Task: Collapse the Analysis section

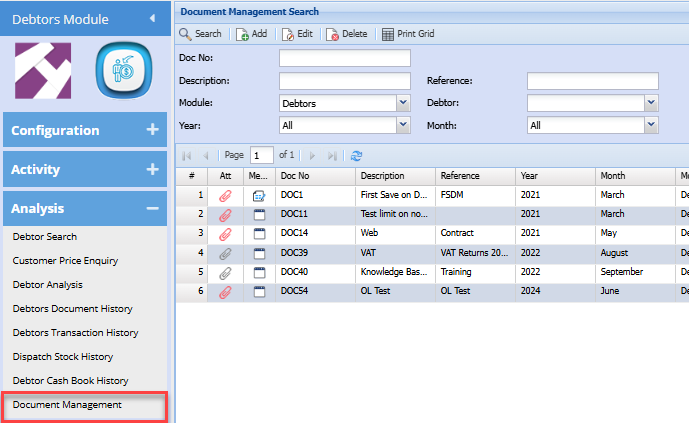Action: [152, 209]
